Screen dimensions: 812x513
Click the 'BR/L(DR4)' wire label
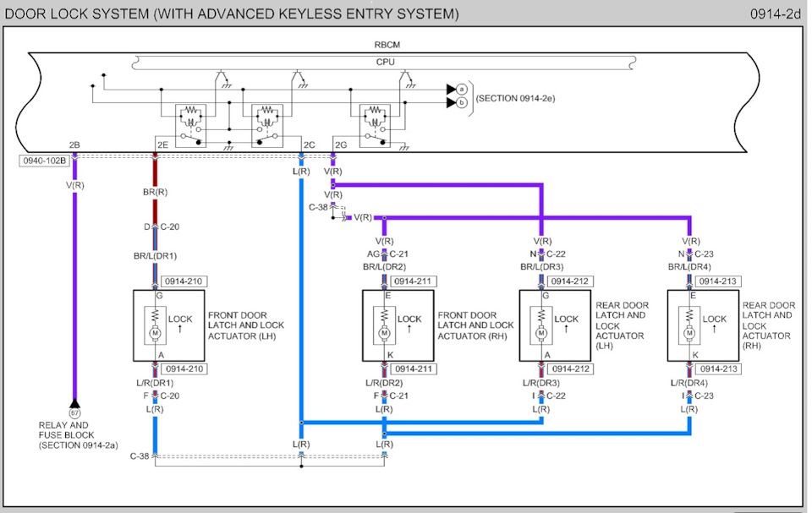point(689,267)
